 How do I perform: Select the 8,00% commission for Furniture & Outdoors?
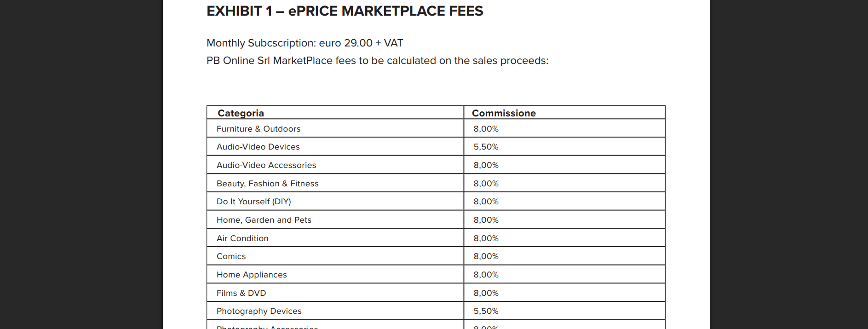486,129
